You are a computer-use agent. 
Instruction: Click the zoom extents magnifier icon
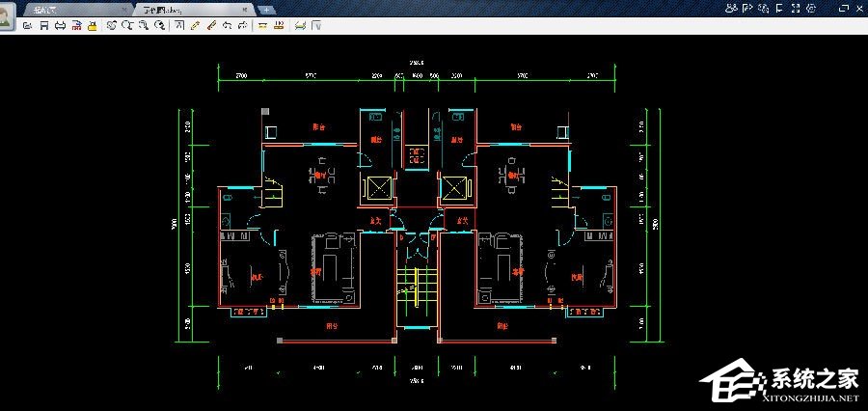pyautogui.click(x=159, y=25)
